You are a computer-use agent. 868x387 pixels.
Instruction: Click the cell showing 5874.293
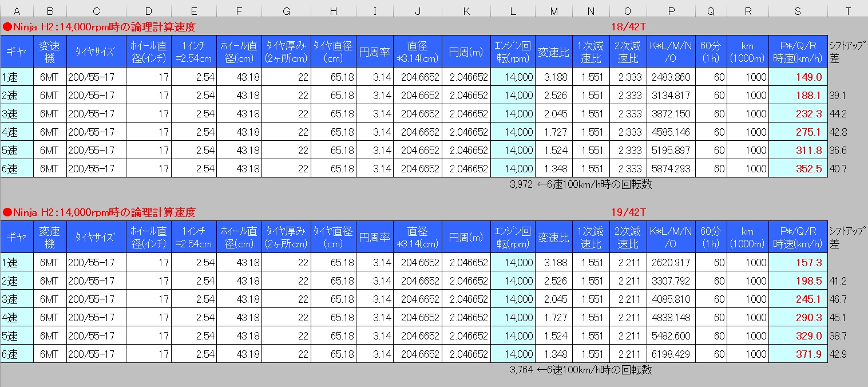671,168
